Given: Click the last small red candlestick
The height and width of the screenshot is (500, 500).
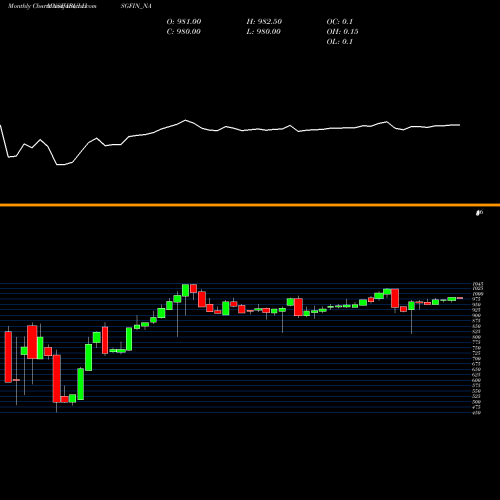Looking at the screenshot, I should coord(460,298).
